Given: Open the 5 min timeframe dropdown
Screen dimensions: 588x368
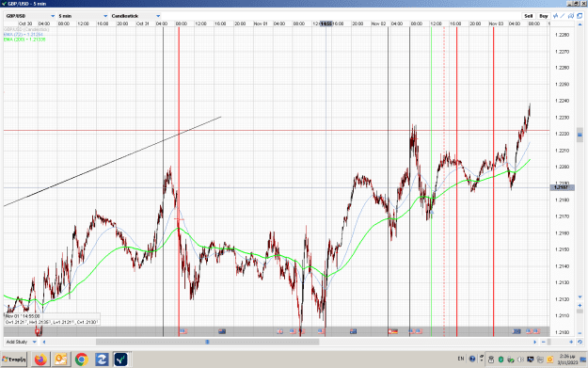Looking at the screenshot, I should 83,16.
